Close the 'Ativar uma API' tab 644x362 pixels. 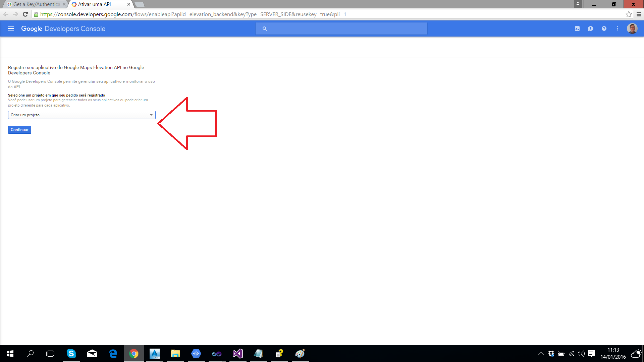(x=128, y=4)
